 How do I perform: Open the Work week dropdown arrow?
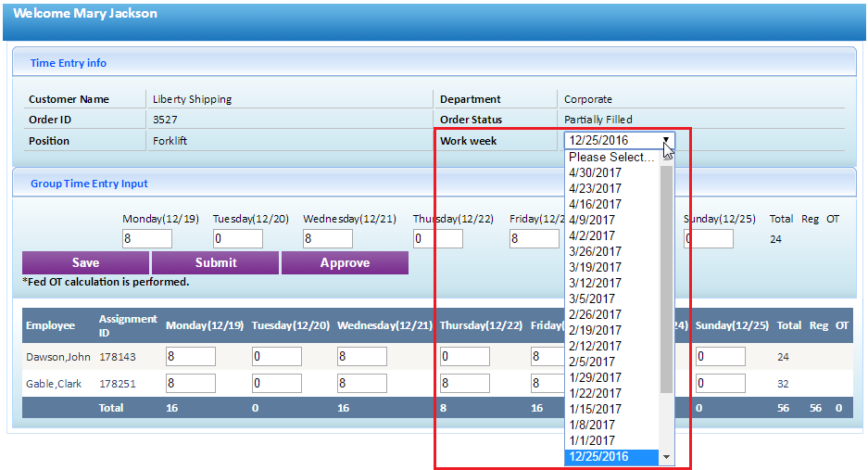pyautogui.click(x=666, y=140)
